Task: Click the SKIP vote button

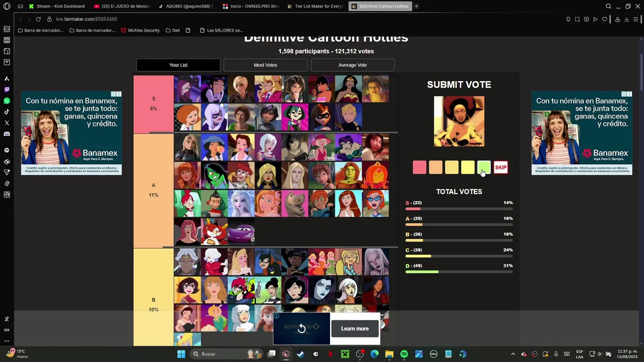Action: click(501, 167)
